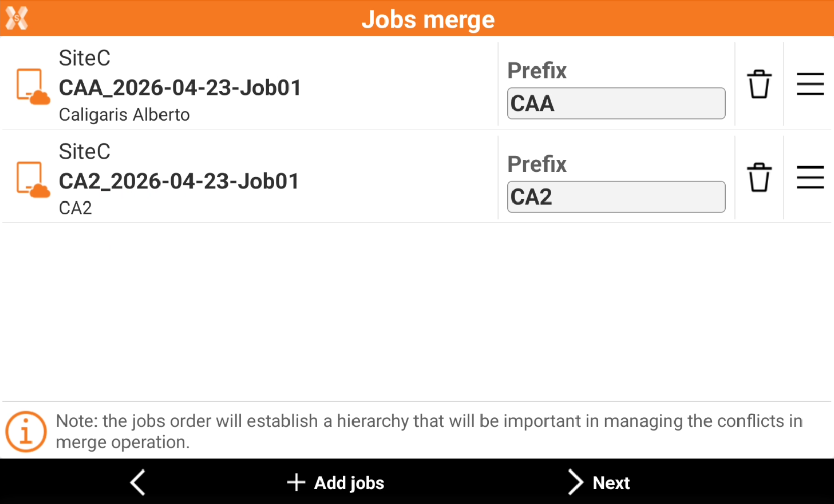Grab the reorder handle for the CA2 job
Image resolution: width=834 pixels, height=504 pixels.
810,178
